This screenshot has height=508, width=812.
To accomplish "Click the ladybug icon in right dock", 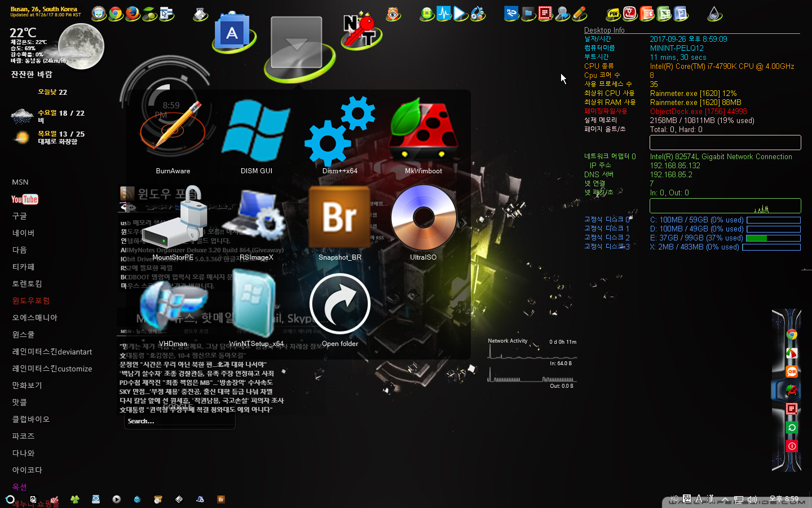I will pos(791,390).
